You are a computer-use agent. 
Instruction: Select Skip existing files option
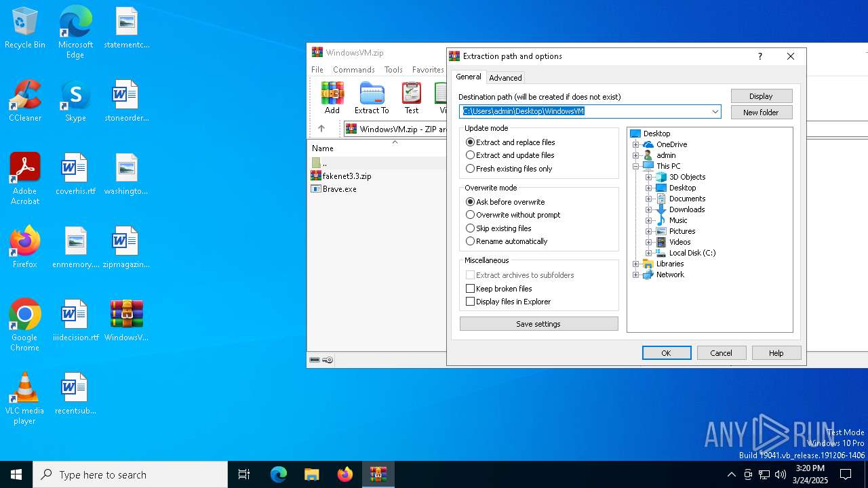click(498, 228)
